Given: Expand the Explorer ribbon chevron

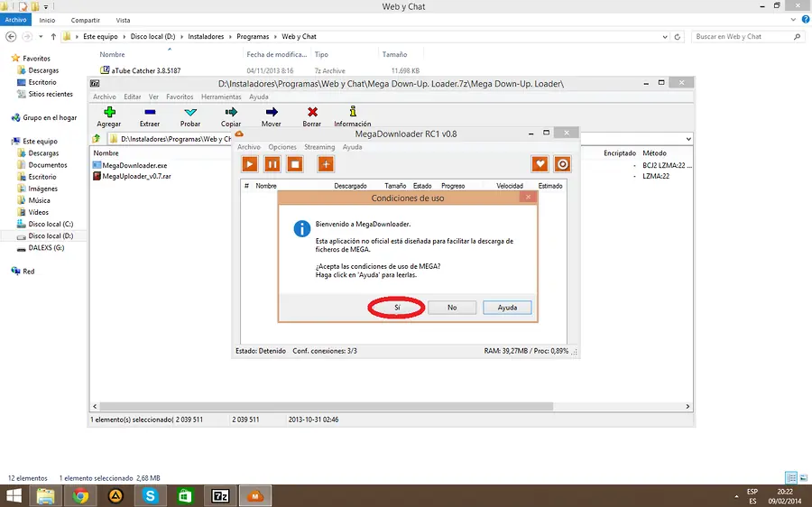Looking at the screenshot, I should [793, 20].
